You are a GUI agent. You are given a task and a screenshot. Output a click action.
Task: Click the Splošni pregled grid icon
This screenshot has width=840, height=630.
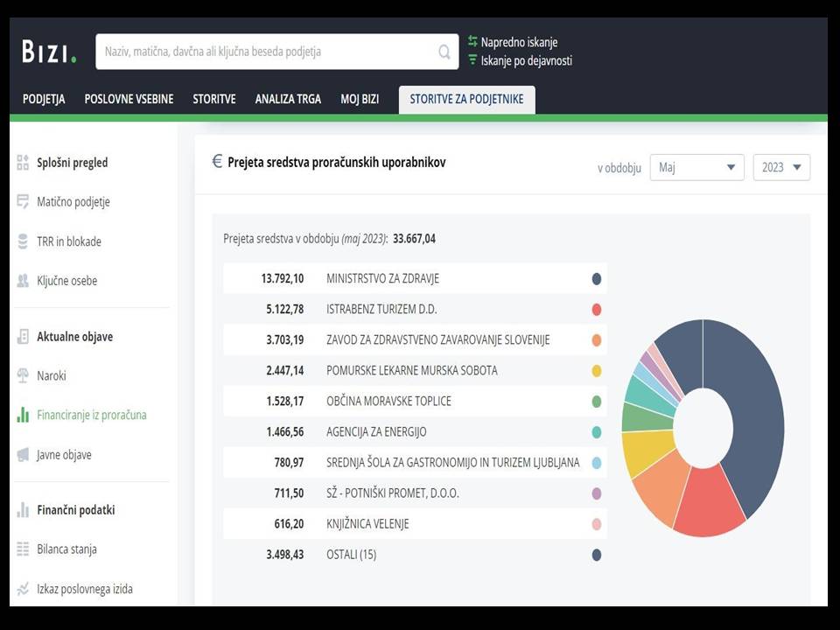(x=23, y=163)
